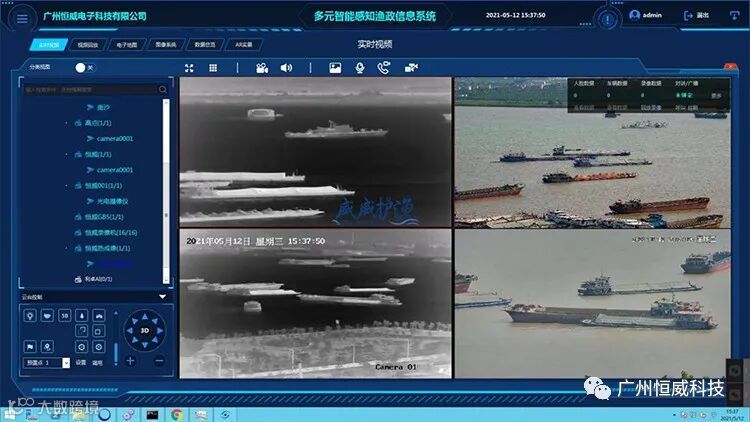Image resolution: width=750 pixels, height=422 pixels.
Task: Select the highlighted camera under 恒威热成像
Action: 115,264
